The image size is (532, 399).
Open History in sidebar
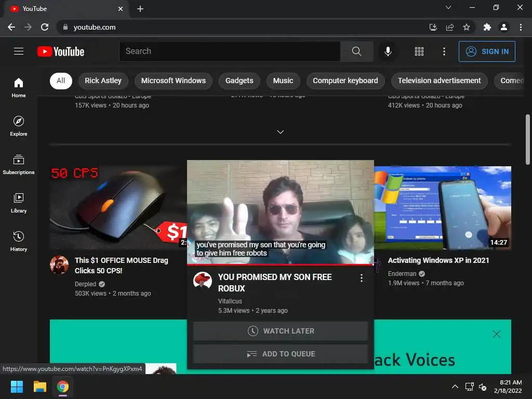click(x=19, y=241)
